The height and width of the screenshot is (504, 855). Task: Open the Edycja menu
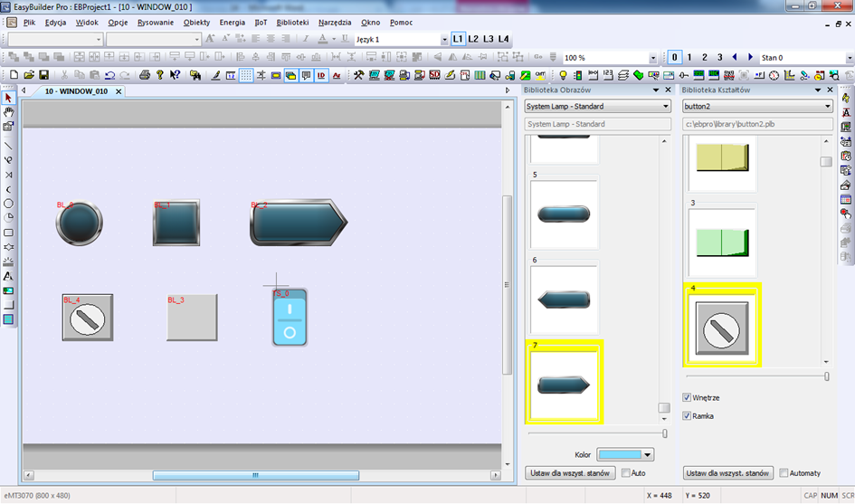55,23
